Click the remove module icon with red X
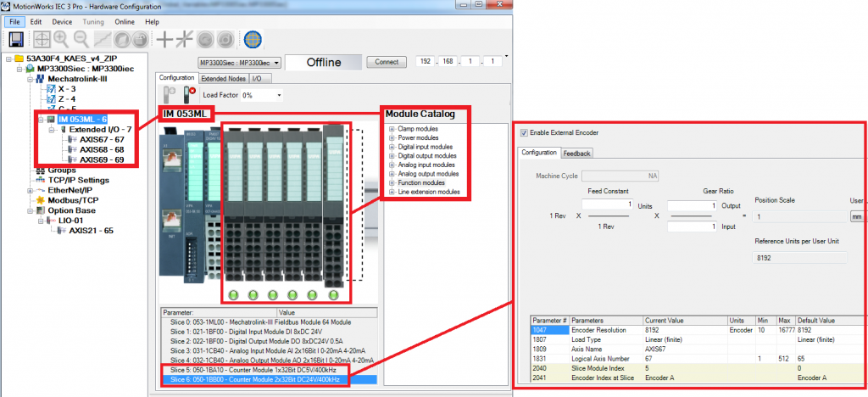Viewport: 868px width, 397px height. pos(189,95)
